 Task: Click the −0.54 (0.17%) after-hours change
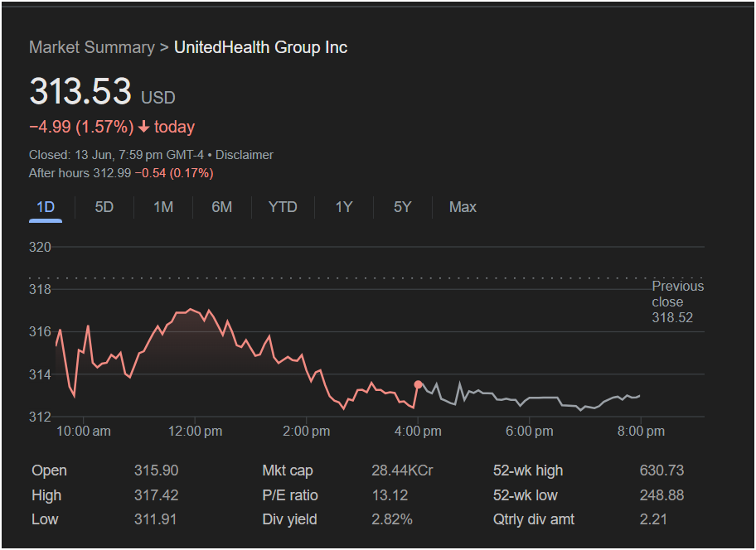tap(174, 173)
